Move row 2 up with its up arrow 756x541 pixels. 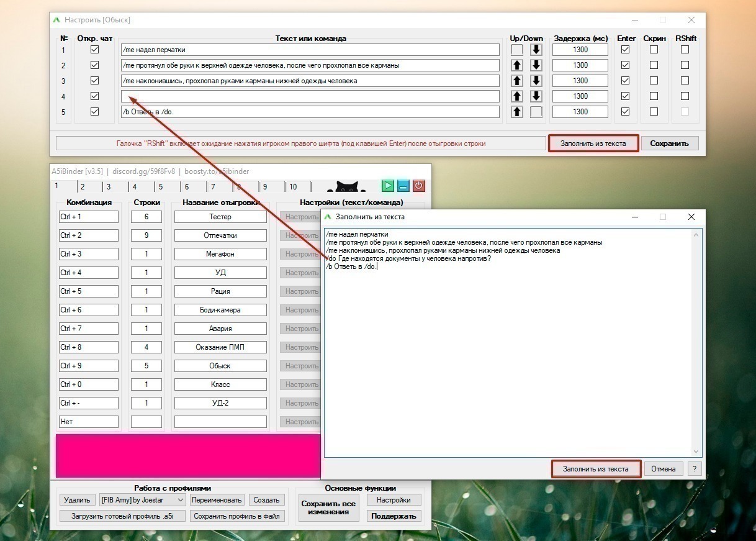[516, 65]
